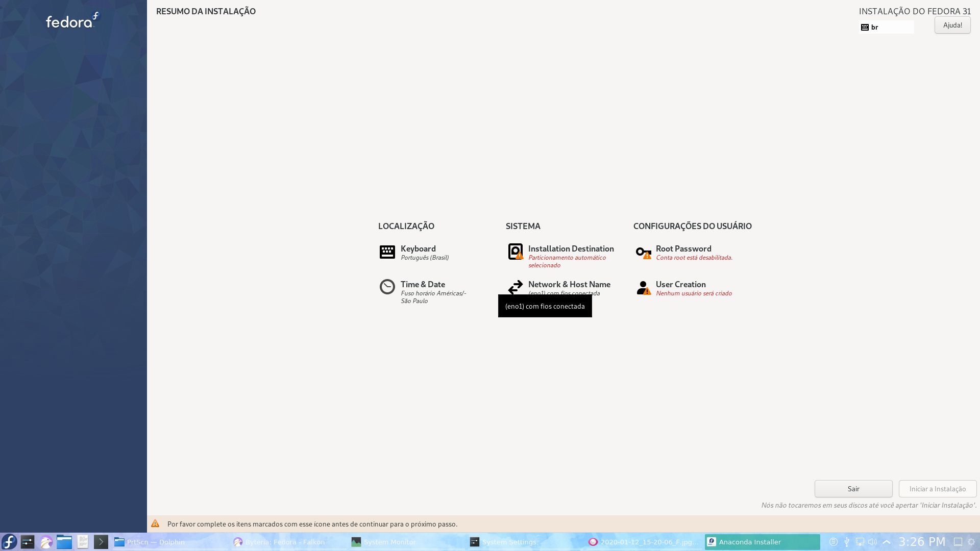Switch to System Monitor taskbar entry
Image resolution: width=980 pixels, height=551 pixels.
pyautogui.click(x=406, y=542)
